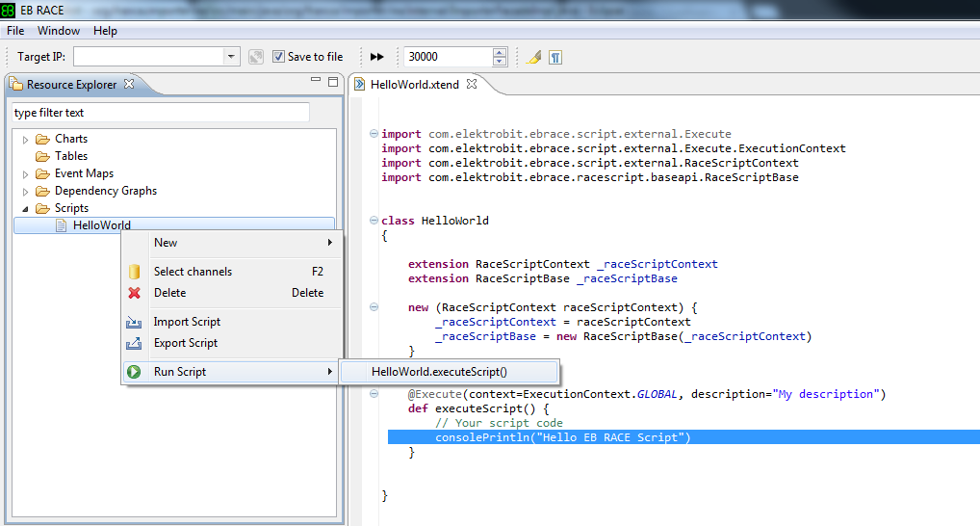Choose Delete from the context menu

[x=233, y=293]
